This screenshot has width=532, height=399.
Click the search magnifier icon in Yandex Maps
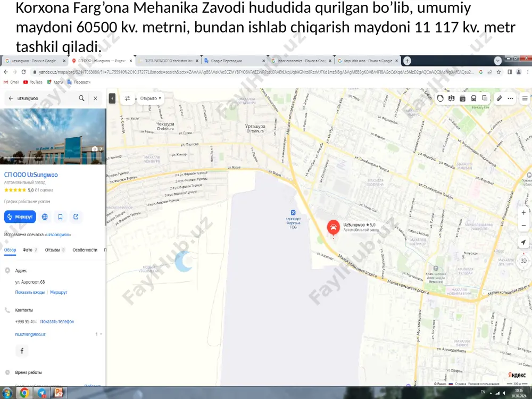(81, 98)
